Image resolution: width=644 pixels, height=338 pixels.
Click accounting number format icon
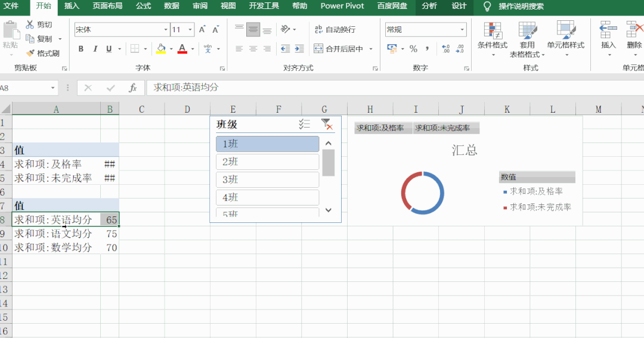pyautogui.click(x=392, y=49)
